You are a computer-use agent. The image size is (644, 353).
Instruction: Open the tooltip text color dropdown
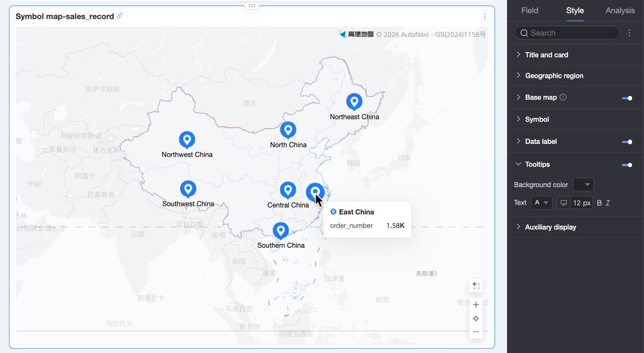(x=542, y=203)
